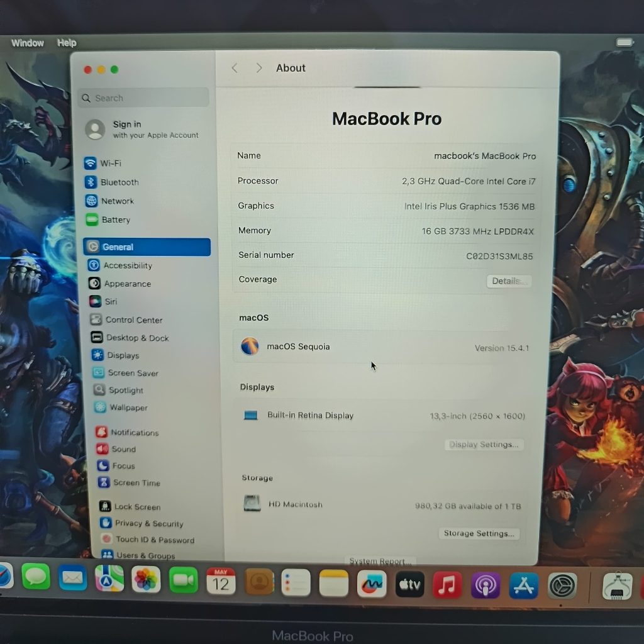This screenshot has height=644, width=644.
Task: Click the forward navigation chevron
Action: pos(258,68)
